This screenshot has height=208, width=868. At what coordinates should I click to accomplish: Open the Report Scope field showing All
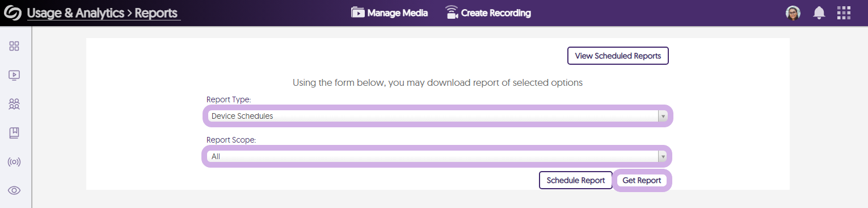click(437, 156)
